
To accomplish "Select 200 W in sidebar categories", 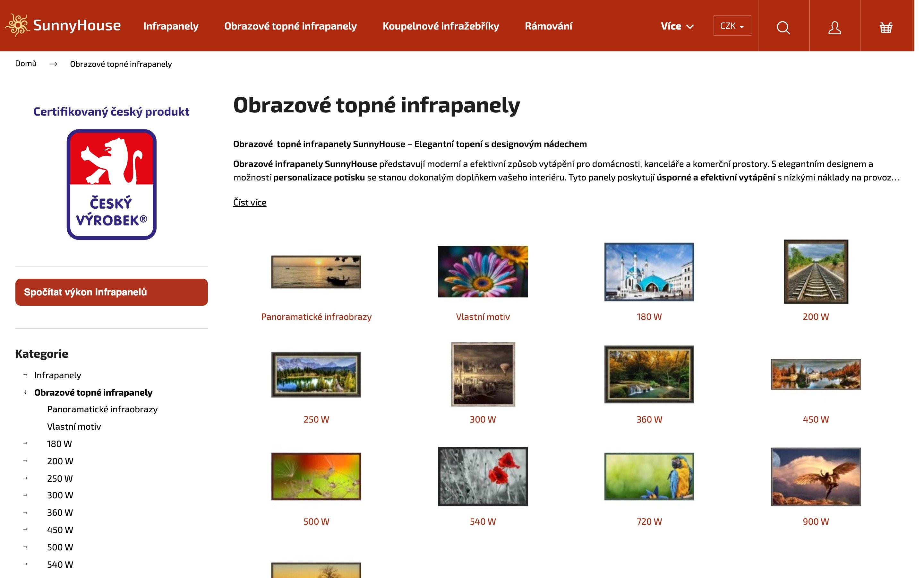I will 60,461.
